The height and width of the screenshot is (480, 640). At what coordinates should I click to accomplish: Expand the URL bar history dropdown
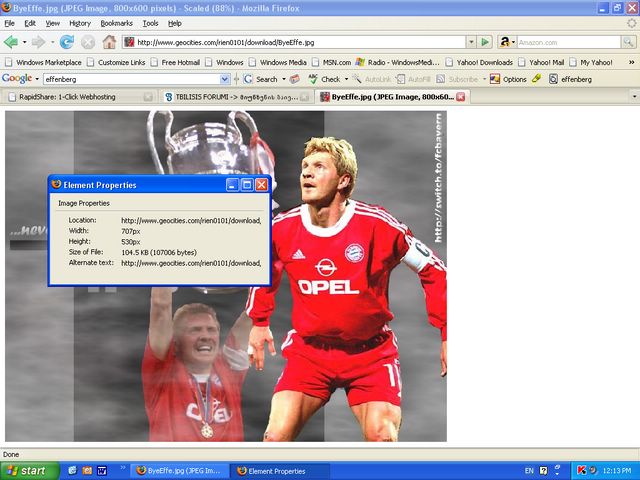pos(471,42)
